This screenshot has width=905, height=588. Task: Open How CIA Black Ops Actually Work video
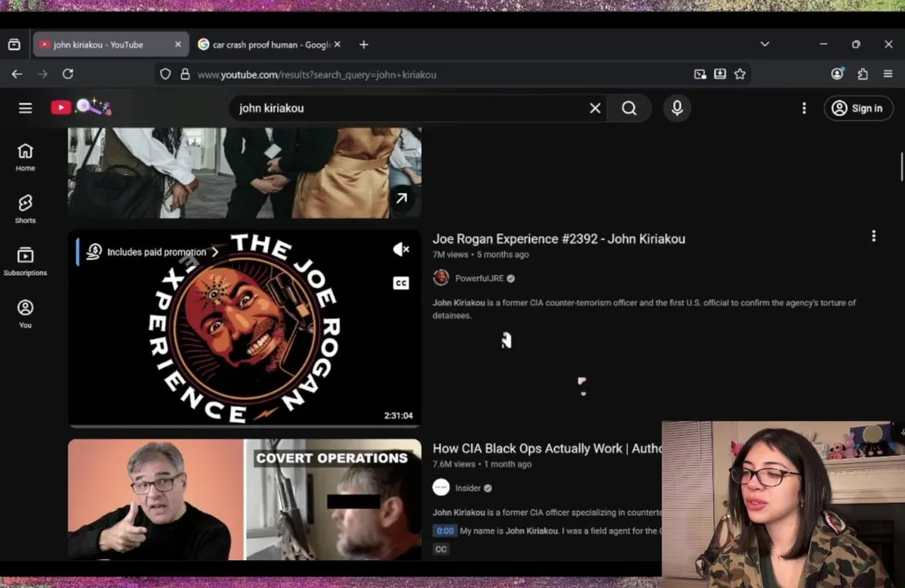click(x=546, y=448)
